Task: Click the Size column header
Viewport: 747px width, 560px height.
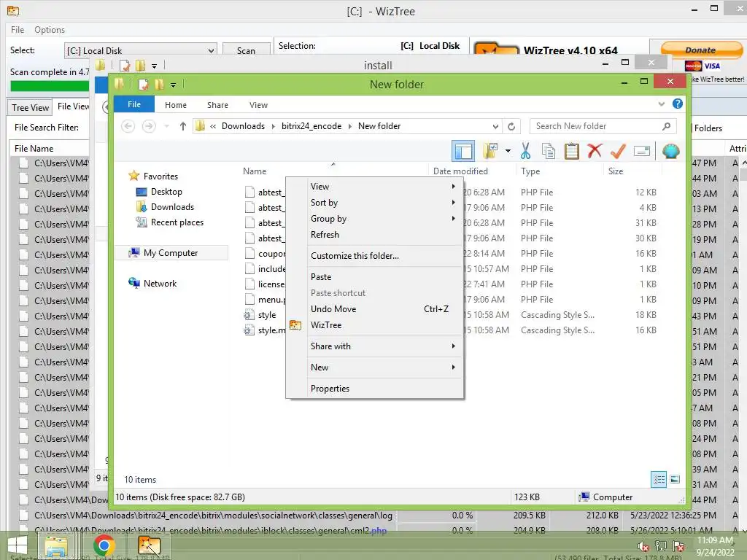Action: tap(616, 171)
